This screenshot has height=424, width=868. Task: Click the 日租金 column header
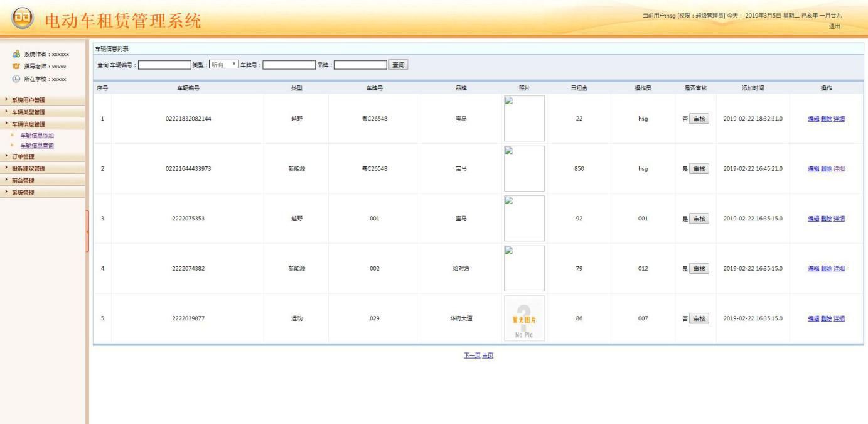[579, 88]
